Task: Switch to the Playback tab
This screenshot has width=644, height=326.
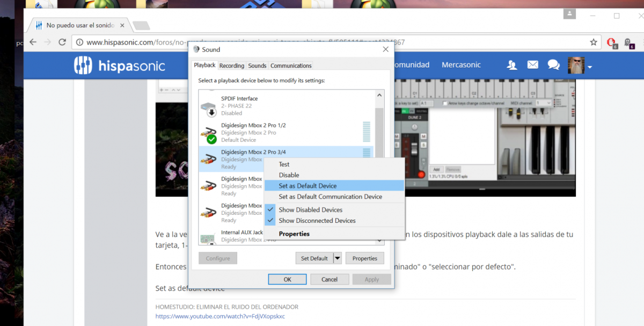Action: [x=204, y=65]
